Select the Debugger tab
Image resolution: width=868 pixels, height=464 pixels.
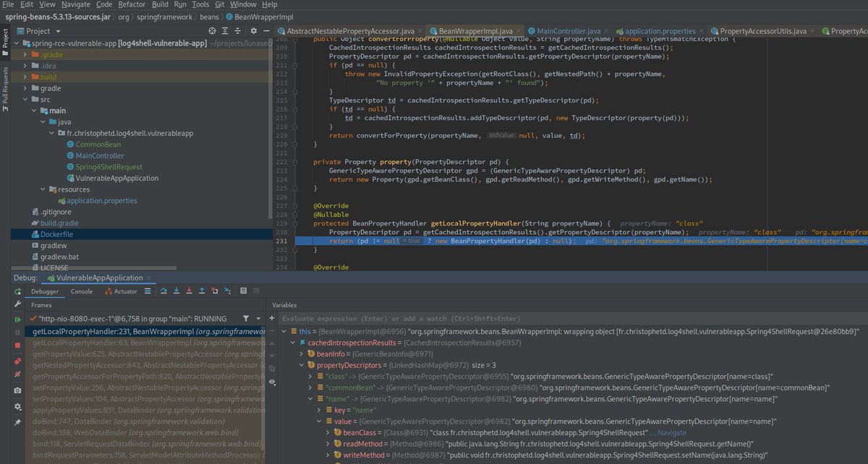click(44, 291)
